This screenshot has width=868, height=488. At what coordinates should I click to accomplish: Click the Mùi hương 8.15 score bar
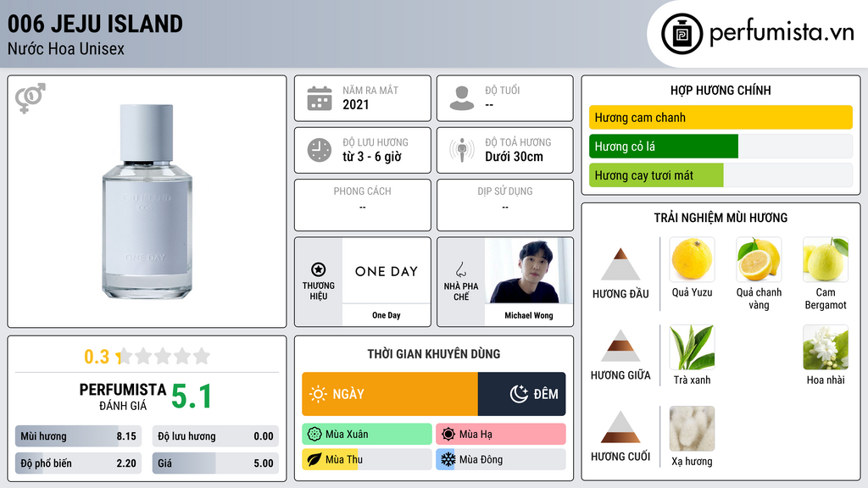coord(78,436)
